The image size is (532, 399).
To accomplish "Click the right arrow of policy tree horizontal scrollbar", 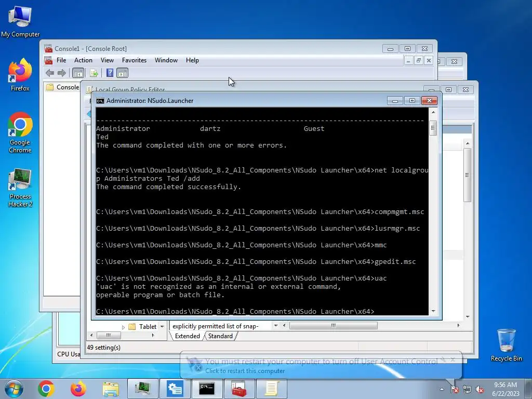I will 153,335.
